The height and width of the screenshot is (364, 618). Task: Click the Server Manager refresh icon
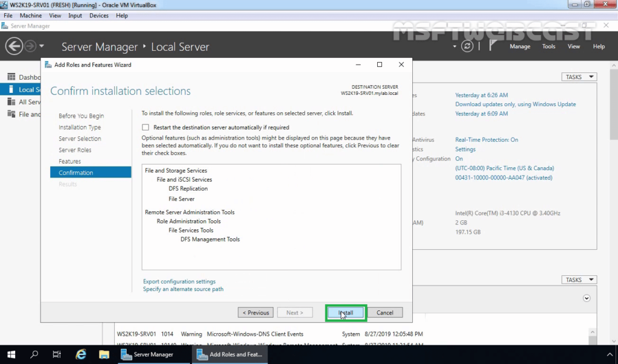[467, 46]
